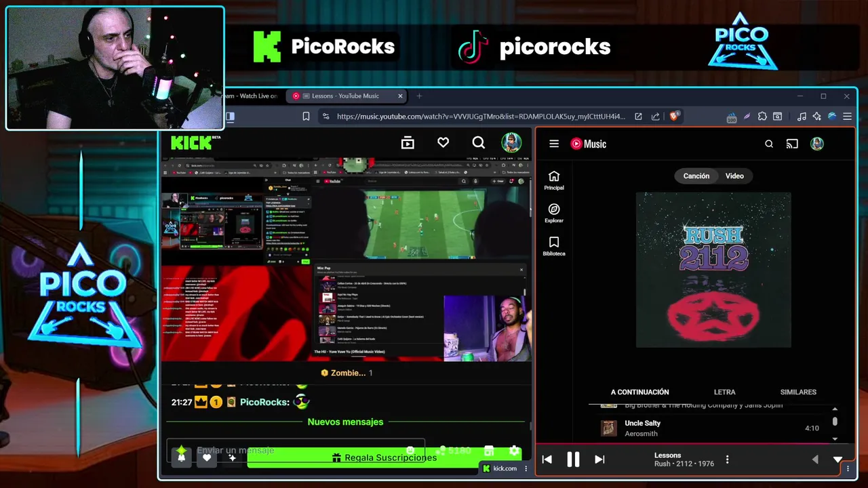This screenshot has height=488, width=868.
Task: Pause the song Lessons
Action: pos(573,460)
